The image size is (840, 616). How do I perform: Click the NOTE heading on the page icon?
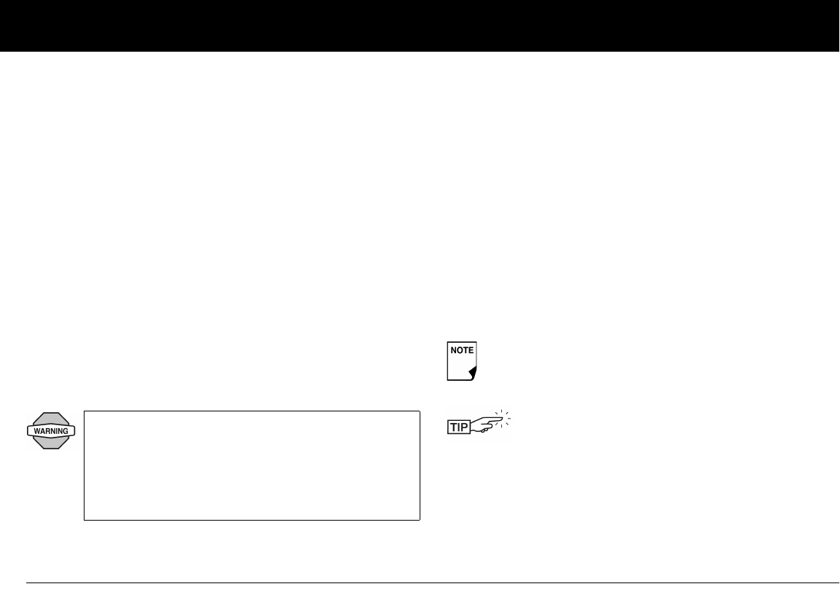pyautogui.click(x=460, y=350)
